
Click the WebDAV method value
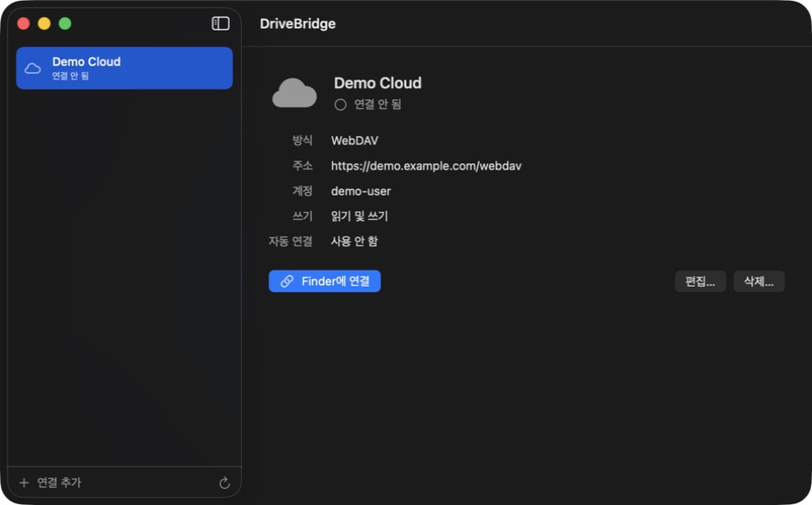click(x=355, y=140)
